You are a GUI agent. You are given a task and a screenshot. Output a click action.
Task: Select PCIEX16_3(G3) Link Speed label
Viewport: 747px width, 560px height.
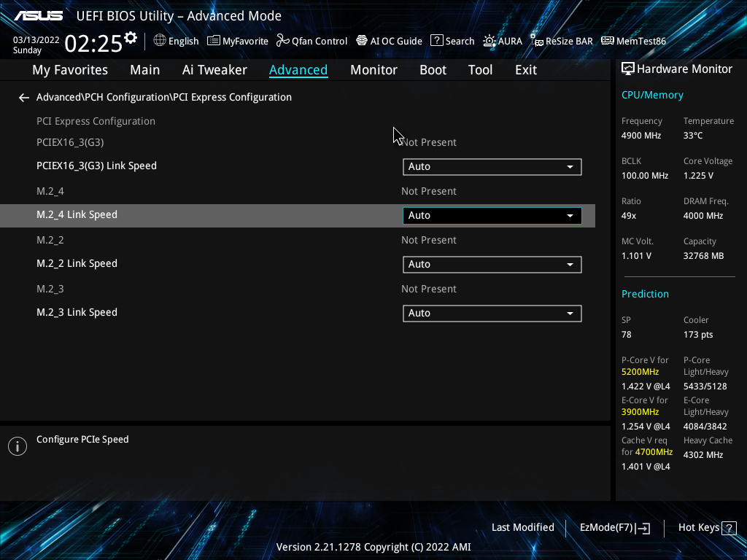[96, 166]
